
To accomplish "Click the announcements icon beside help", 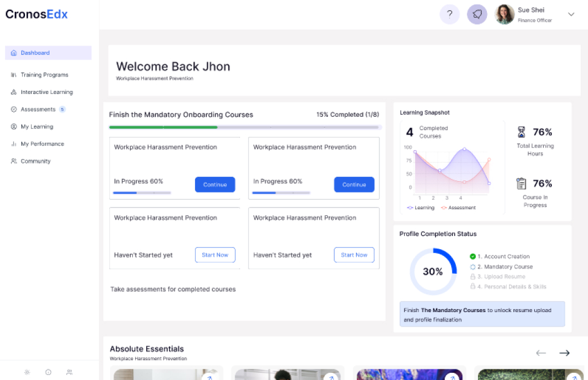I will pyautogui.click(x=477, y=14).
